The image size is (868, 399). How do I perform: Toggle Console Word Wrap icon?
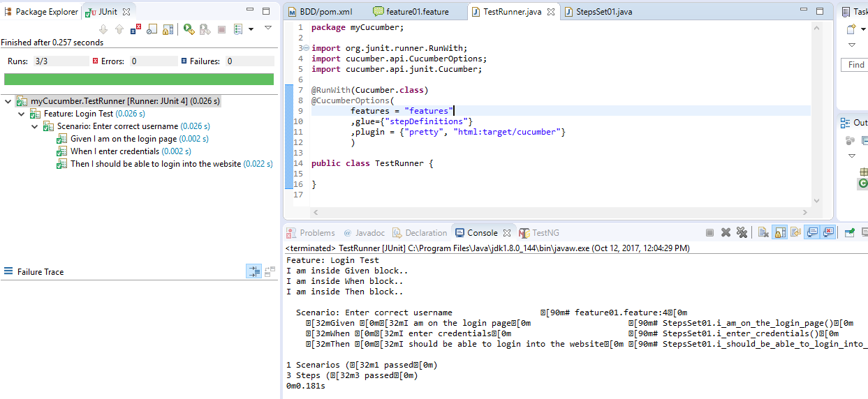click(795, 232)
